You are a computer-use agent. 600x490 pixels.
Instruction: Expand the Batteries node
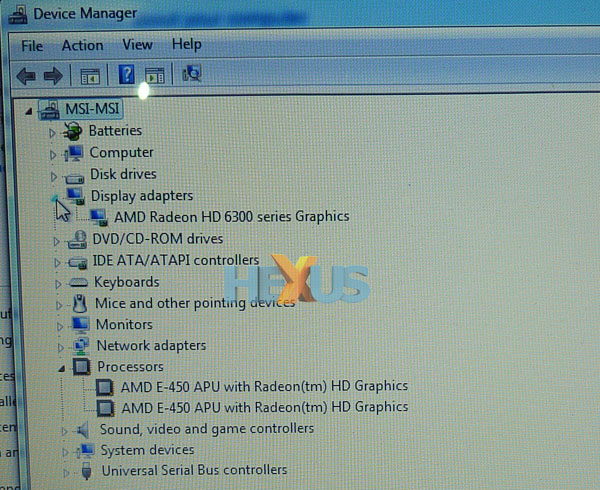52,133
